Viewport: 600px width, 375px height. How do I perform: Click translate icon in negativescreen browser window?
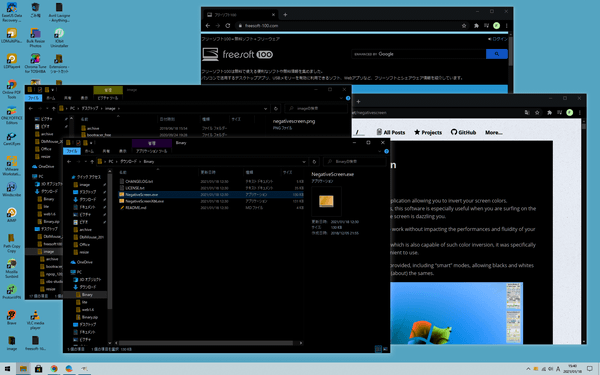[527, 112]
